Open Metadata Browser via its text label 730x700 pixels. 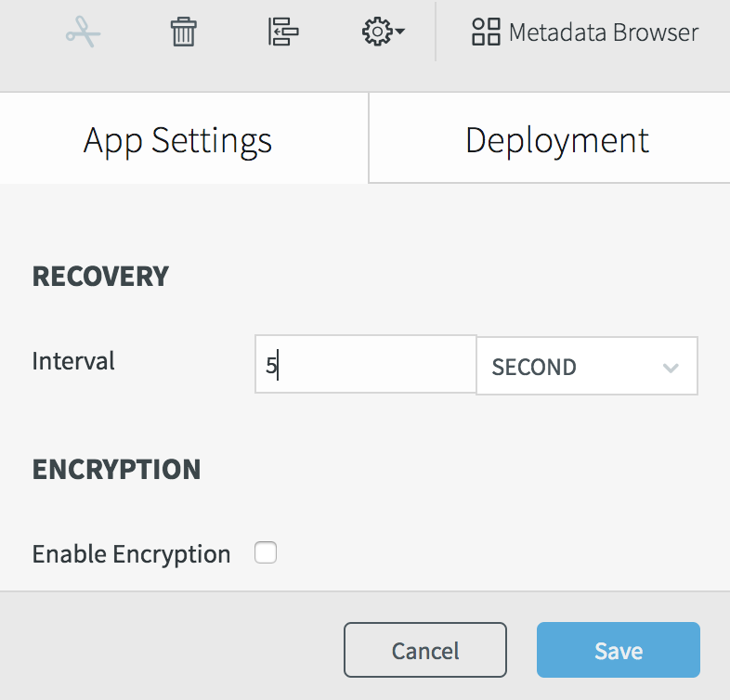point(604,32)
